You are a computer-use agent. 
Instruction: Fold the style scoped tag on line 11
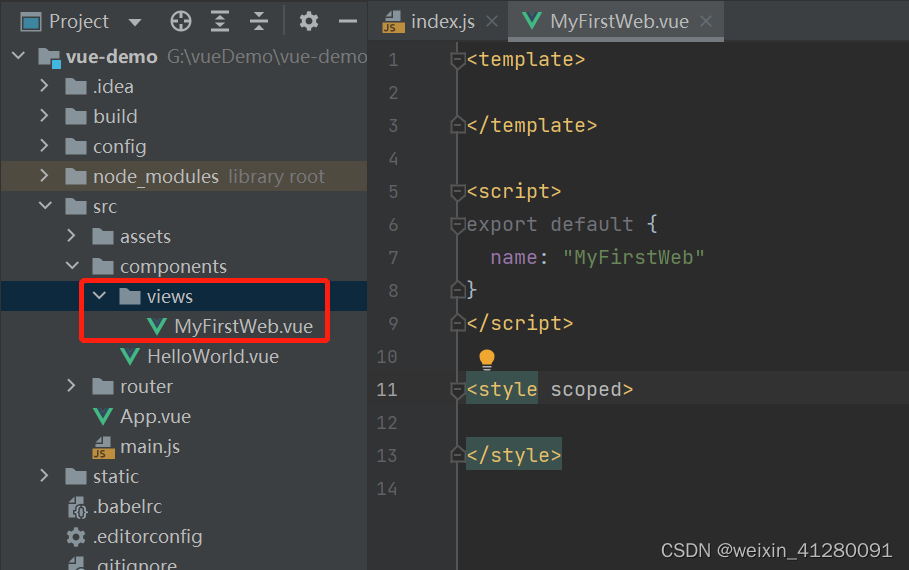click(x=457, y=389)
